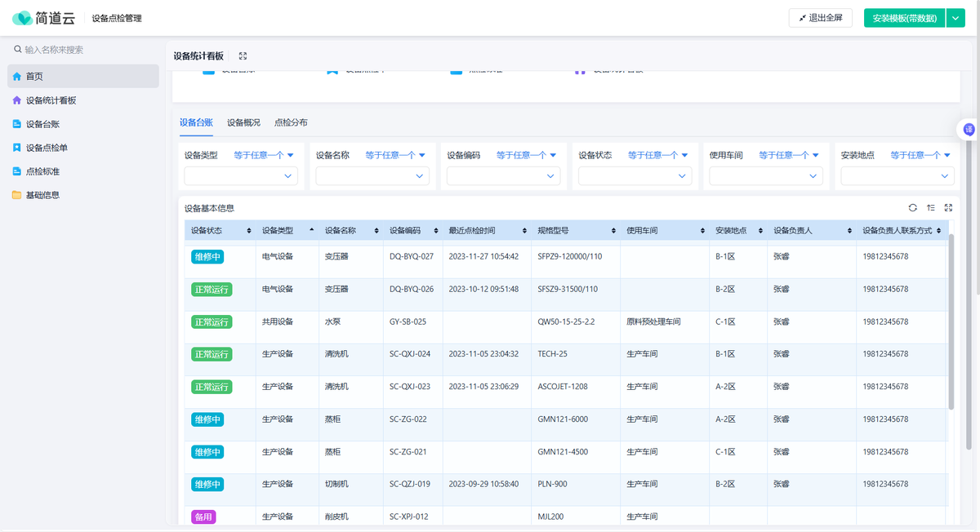Expand arrow next to 安装模板 button
The image size is (980, 532).
(956, 18)
